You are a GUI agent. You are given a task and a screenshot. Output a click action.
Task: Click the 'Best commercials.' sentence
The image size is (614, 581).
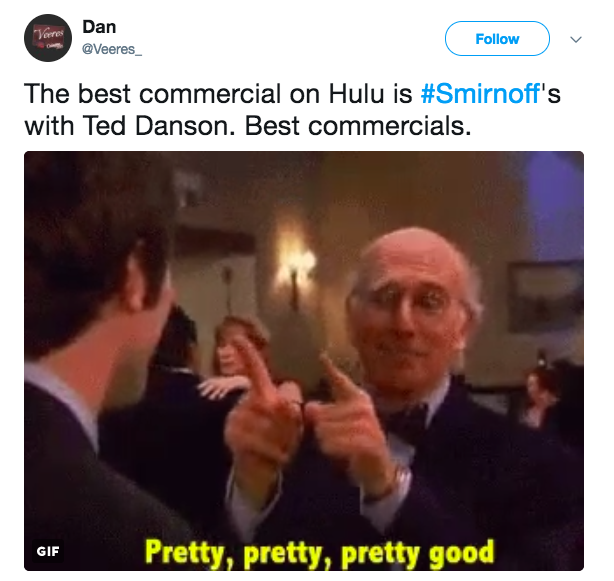click(358, 126)
